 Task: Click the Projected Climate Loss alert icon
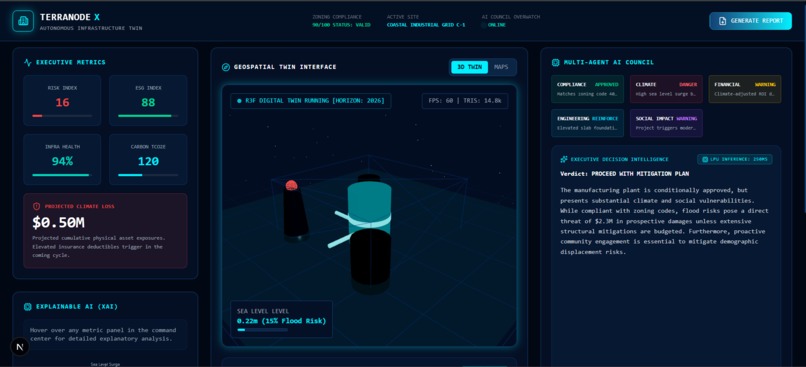[x=36, y=206]
